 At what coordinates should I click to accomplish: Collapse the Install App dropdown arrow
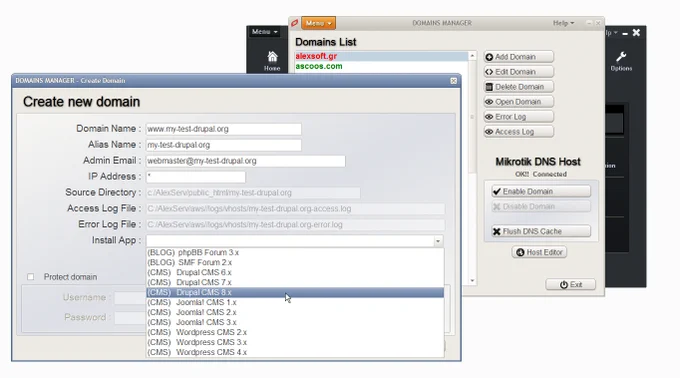pyautogui.click(x=438, y=241)
